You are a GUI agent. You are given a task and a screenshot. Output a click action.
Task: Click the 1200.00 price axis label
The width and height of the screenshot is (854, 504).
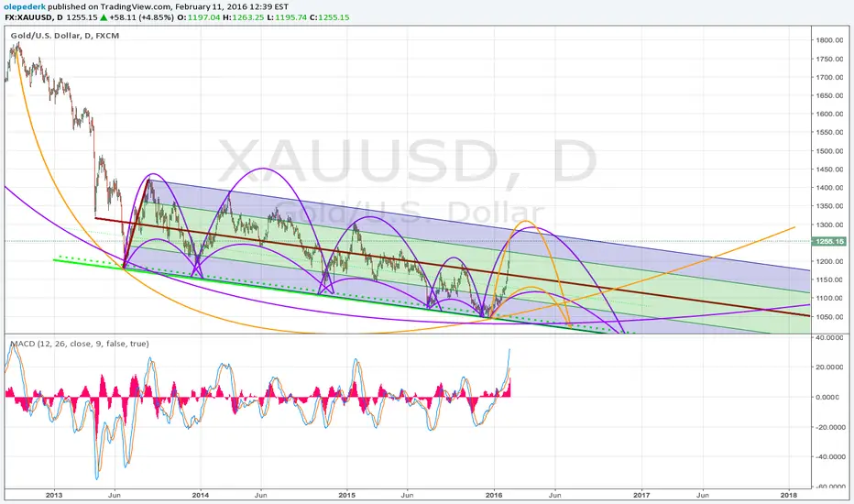point(829,261)
